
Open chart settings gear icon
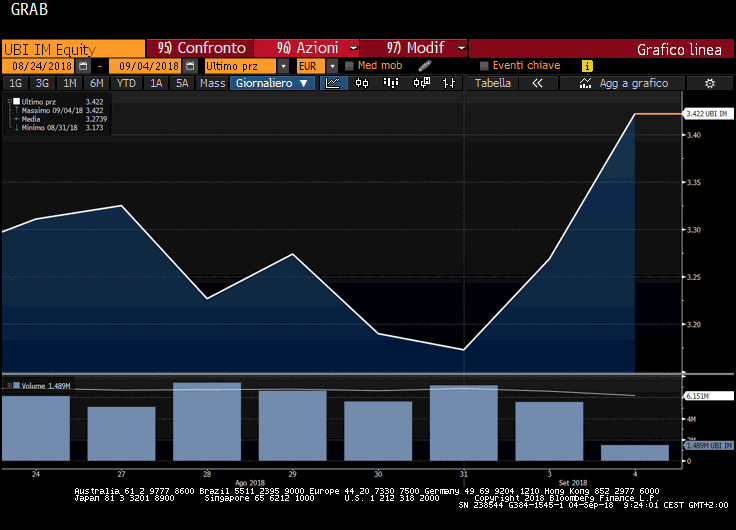[x=709, y=83]
